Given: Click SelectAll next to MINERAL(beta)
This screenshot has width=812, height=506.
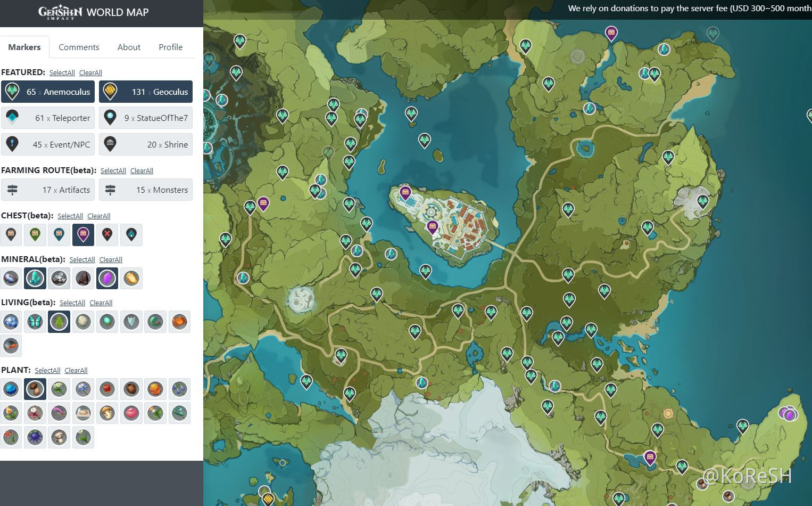Looking at the screenshot, I should 82,260.
